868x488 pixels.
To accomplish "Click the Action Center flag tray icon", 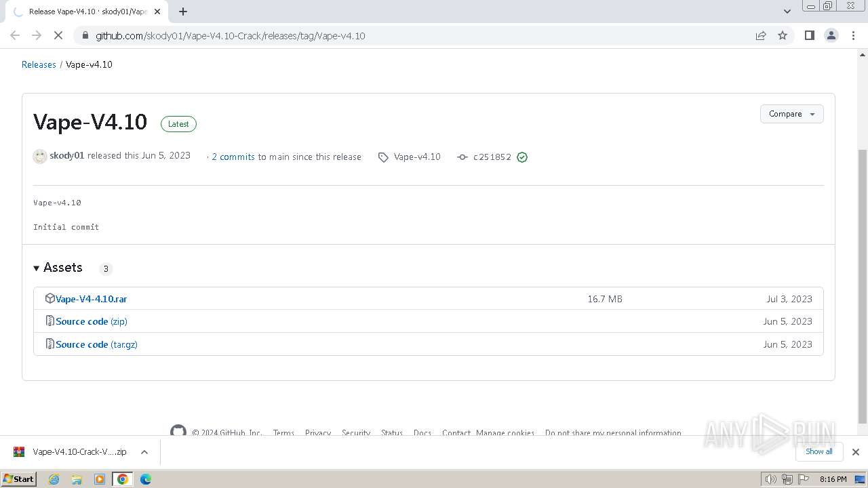I will (x=802, y=479).
